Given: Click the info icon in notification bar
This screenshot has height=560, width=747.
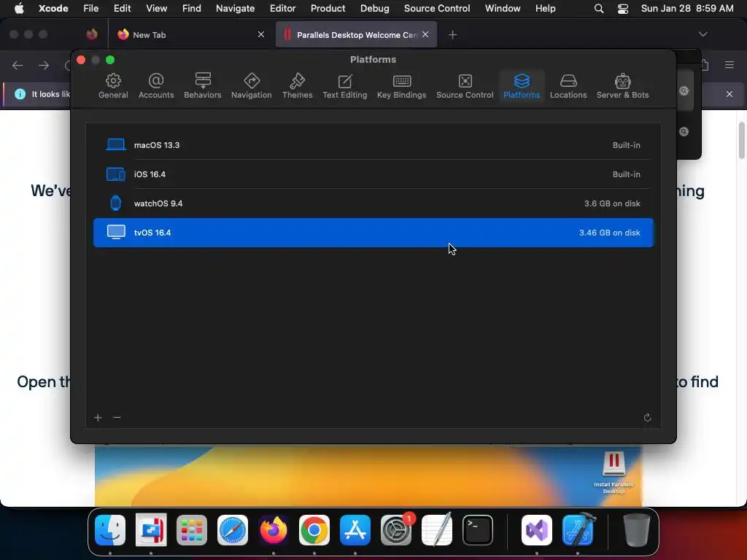Looking at the screenshot, I should pyautogui.click(x=20, y=94).
